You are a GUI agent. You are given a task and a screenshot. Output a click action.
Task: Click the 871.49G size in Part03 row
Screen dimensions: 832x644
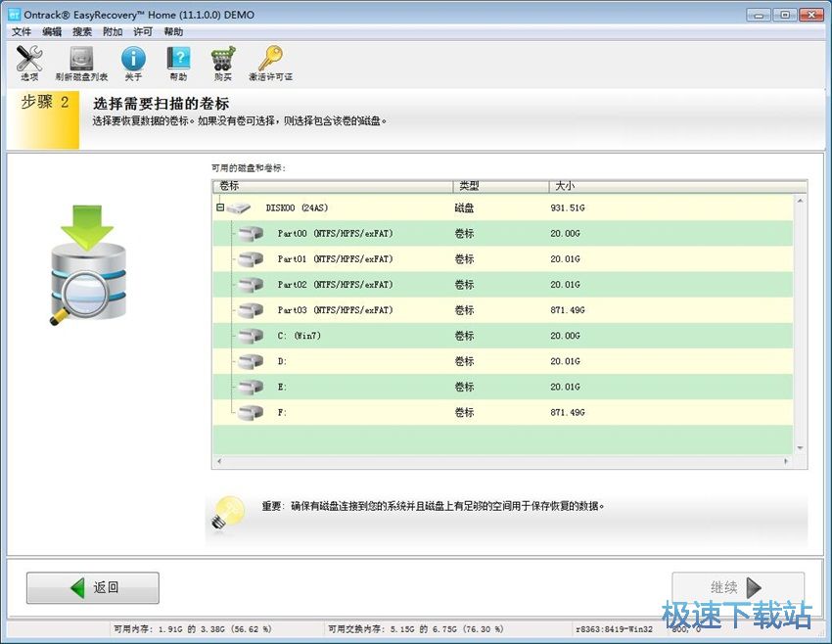point(567,310)
